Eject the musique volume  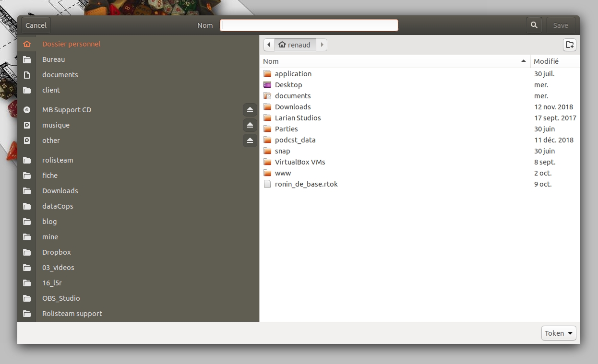250,125
